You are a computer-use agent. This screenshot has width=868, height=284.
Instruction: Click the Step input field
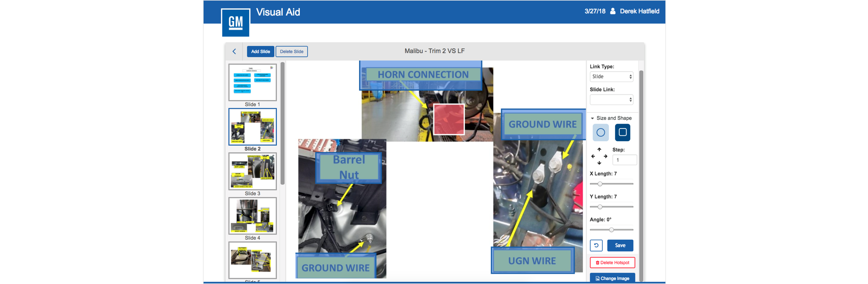click(x=624, y=160)
